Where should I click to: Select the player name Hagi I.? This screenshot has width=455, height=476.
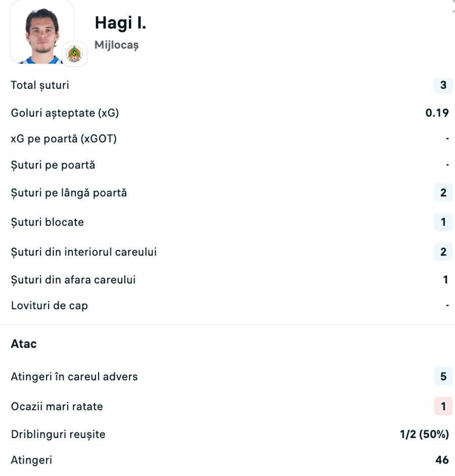coord(120,22)
